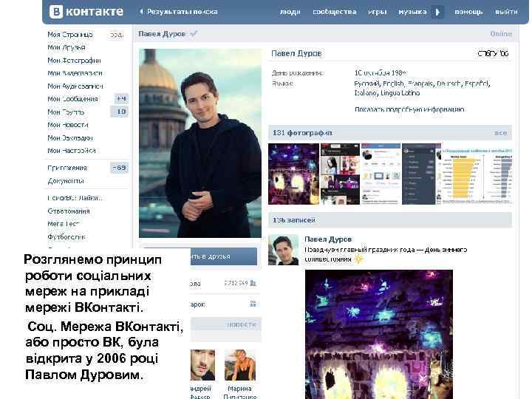Open the third photo thumbnail showing profile page
Viewport: 532px width, 399px height.
[x=381, y=174]
